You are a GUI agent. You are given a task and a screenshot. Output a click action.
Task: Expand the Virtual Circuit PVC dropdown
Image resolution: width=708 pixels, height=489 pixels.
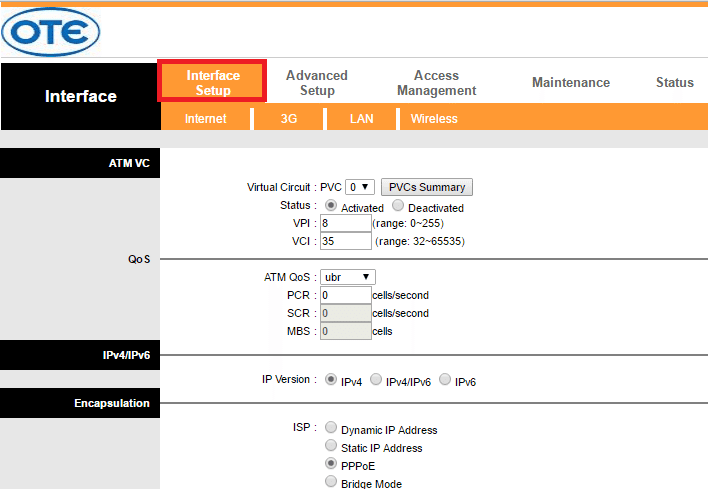pos(359,187)
